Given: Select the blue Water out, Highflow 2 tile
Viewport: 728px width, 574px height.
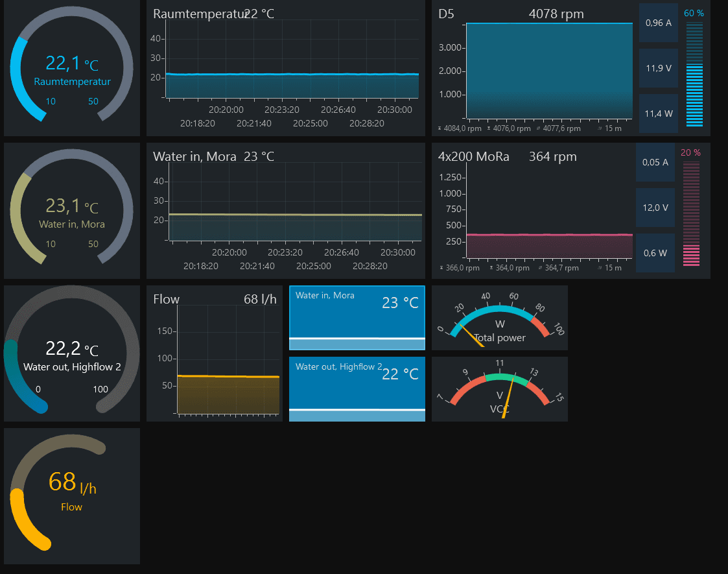Looking at the screenshot, I should [x=357, y=389].
